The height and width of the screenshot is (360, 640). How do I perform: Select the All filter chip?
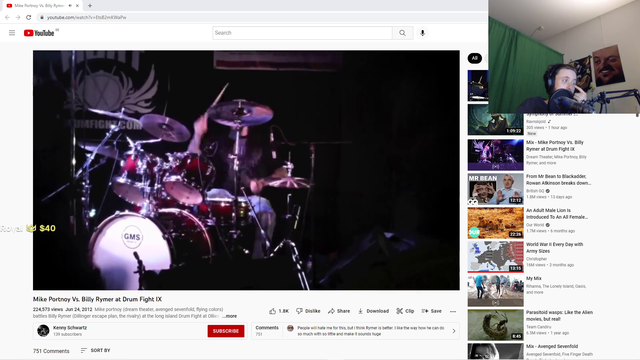[x=474, y=58]
